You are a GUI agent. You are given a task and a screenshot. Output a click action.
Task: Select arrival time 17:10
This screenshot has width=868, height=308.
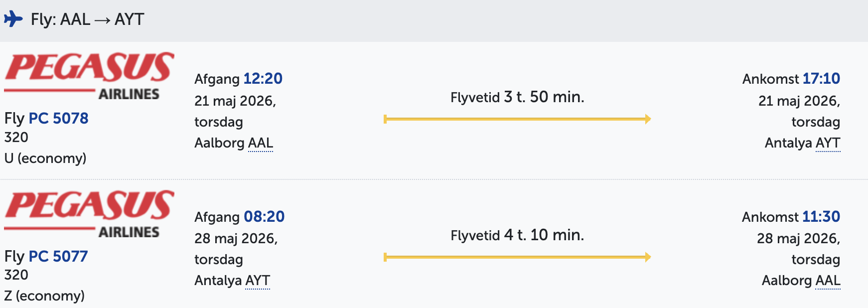click(x=821, y=79)
